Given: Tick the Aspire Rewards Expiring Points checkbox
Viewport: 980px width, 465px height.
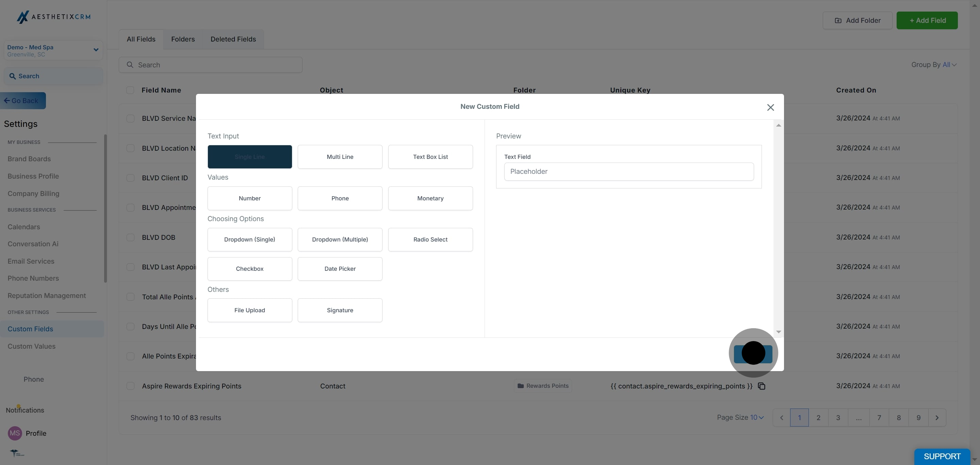Looking at the screenshot, I should [x=130, y=386].
